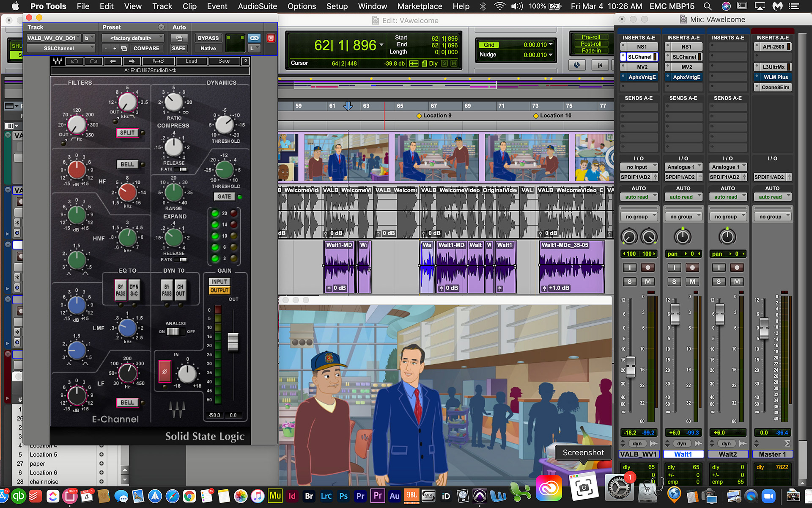This screenshot has height=508, width=812.
Task: Click the plug-in redo arrow button
Action: click(93, 61)
